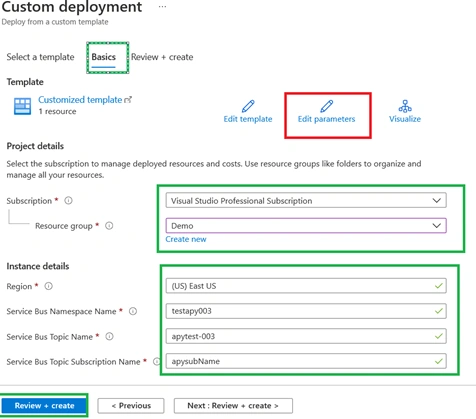Click the Previous button

point(131,406)
